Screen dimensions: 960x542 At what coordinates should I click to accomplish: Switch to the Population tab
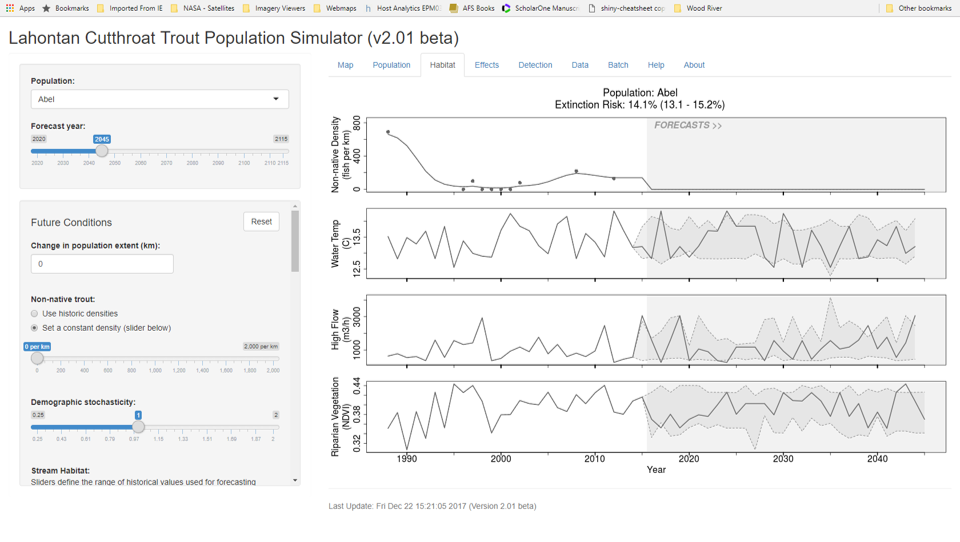pos(391,65)
